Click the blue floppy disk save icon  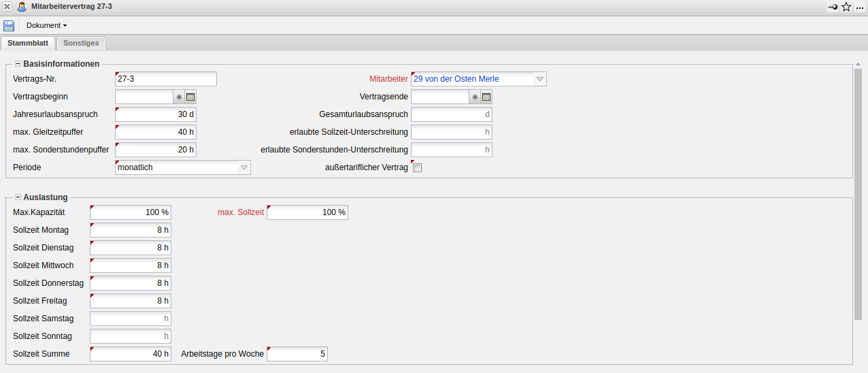[x=9, y=25]
